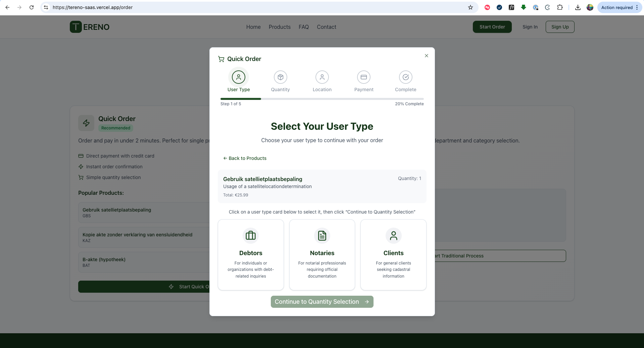
Task: Click the User Type step label
Action: pos(239,90)
